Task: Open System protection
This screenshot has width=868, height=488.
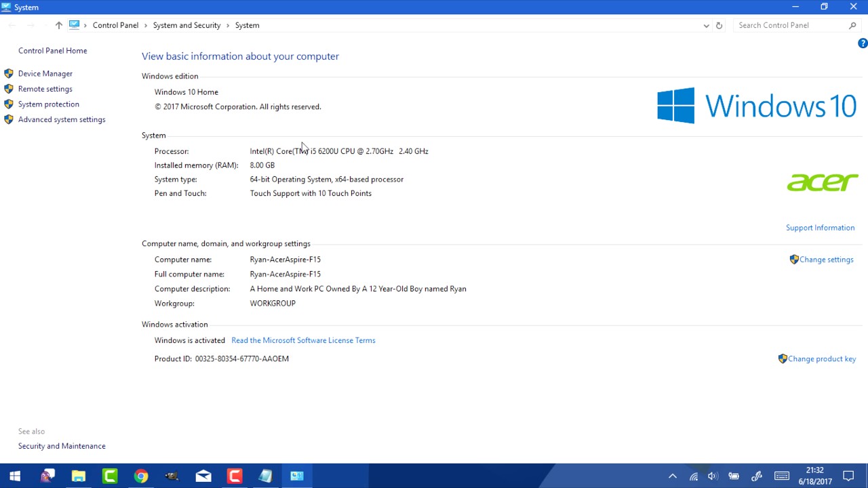Action: [x=49, y=104]
